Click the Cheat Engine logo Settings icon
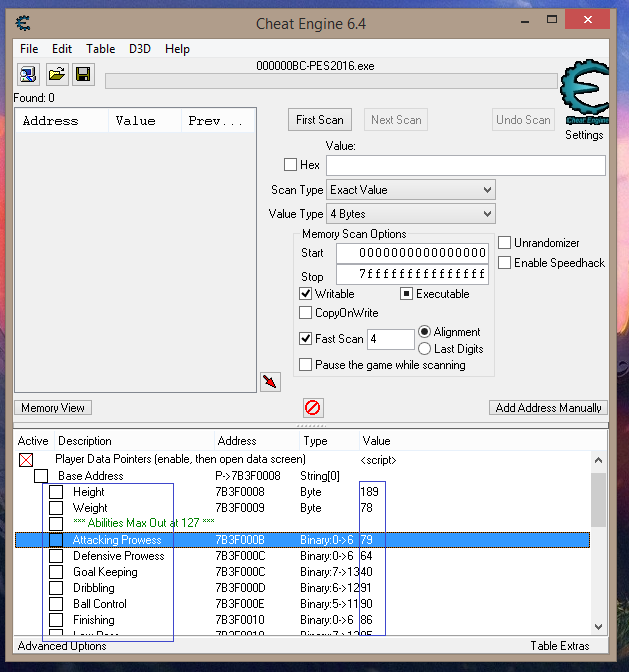This screenshot has height=672, width=629. tap(584, 98)
